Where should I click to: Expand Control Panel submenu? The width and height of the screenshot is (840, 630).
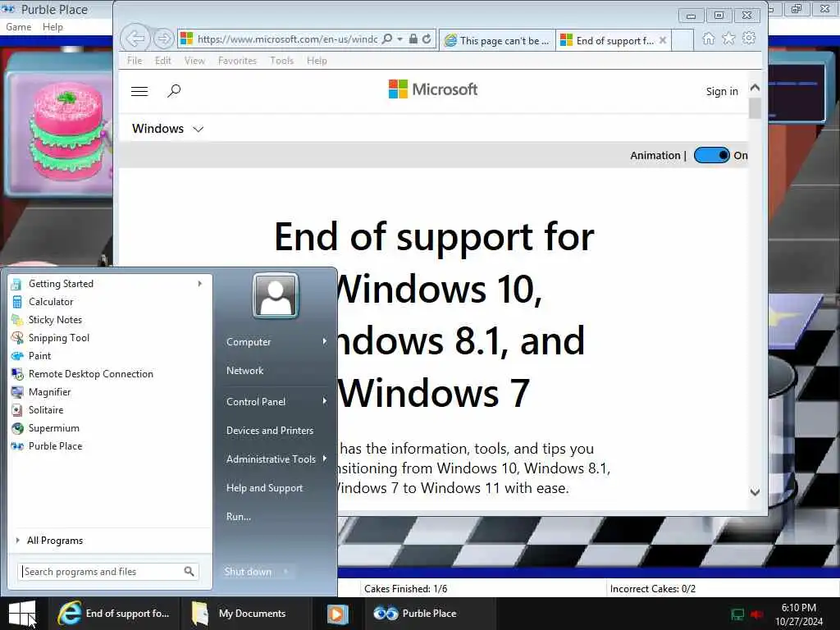click(325, 401)
